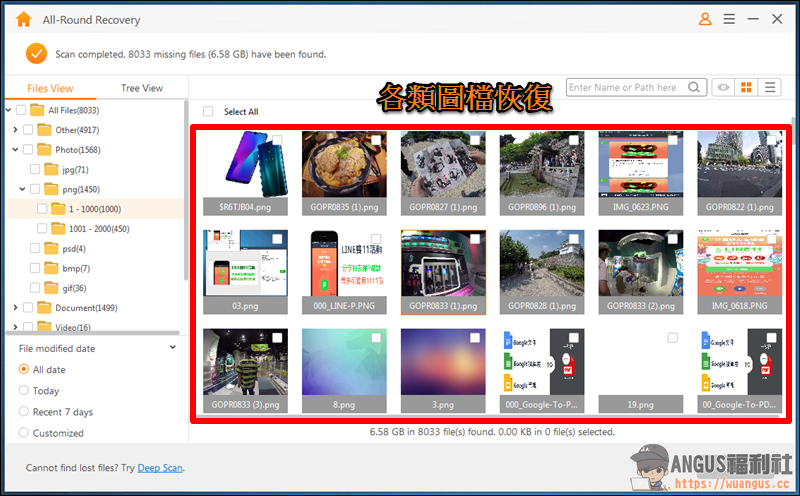Click the search magnifier icon
This screenshot has height=496, width=800.
694,87
